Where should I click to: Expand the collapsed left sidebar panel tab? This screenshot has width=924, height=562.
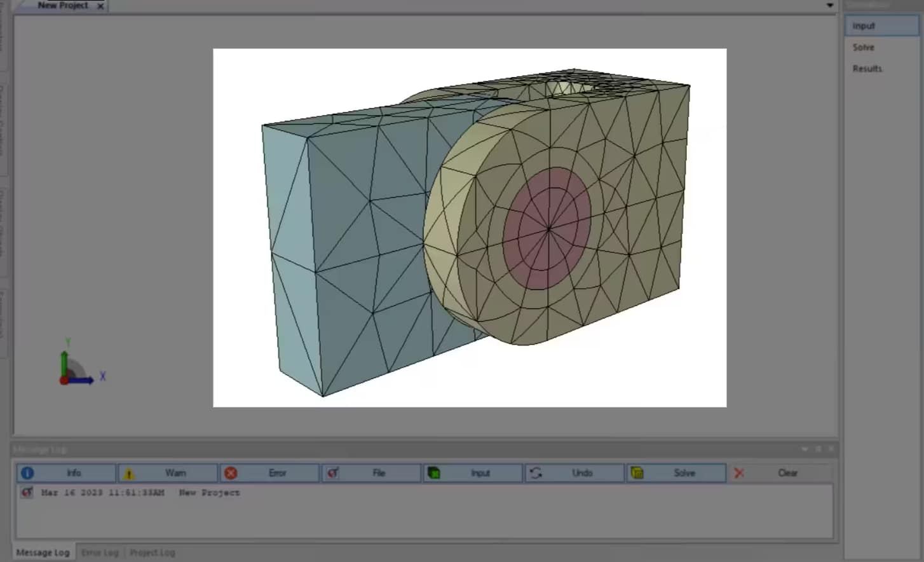(x=4, y=38)
